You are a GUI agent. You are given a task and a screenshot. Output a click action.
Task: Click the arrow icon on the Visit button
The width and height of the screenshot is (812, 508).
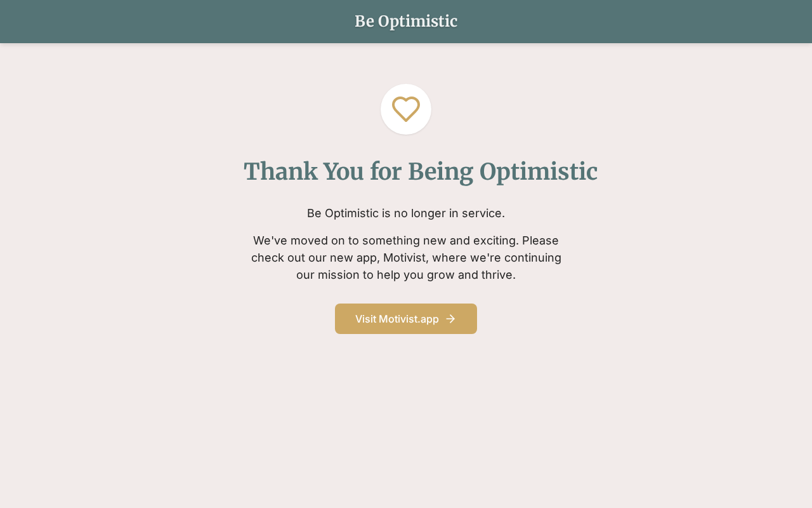pos(450,319)
